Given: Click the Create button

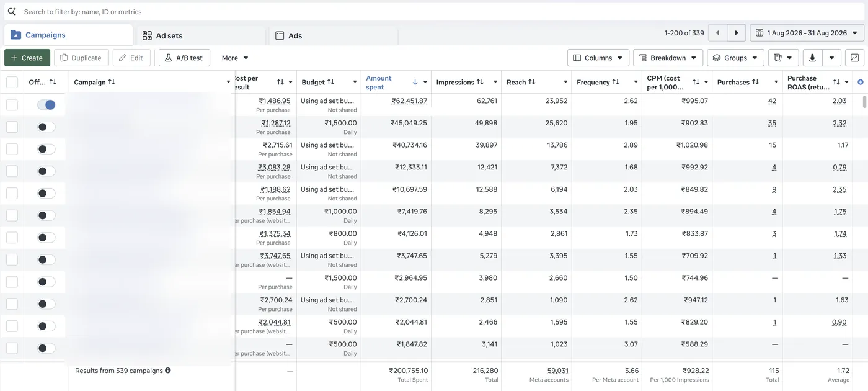Looking at the screenshot, I should pyautogui.click(x=27, y=58).
